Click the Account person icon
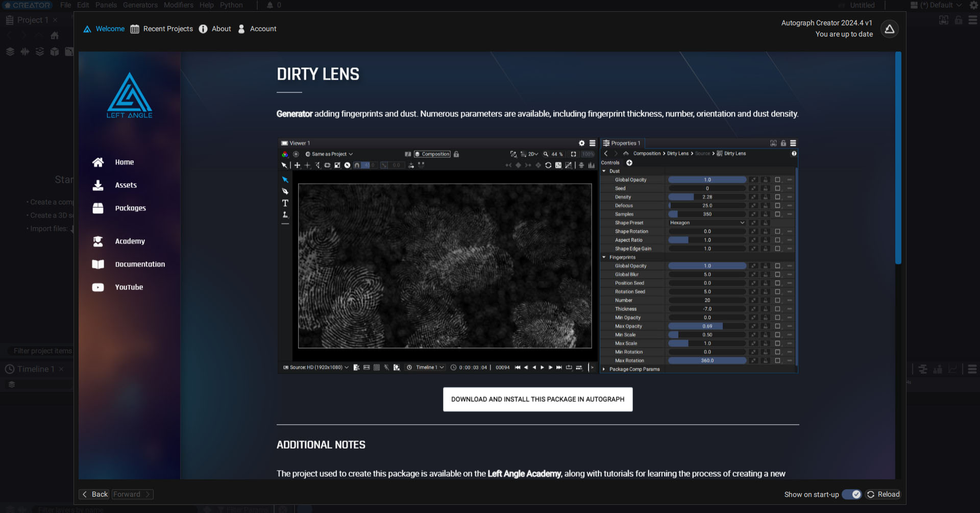The image size is (980, 513). coord(241,29)
